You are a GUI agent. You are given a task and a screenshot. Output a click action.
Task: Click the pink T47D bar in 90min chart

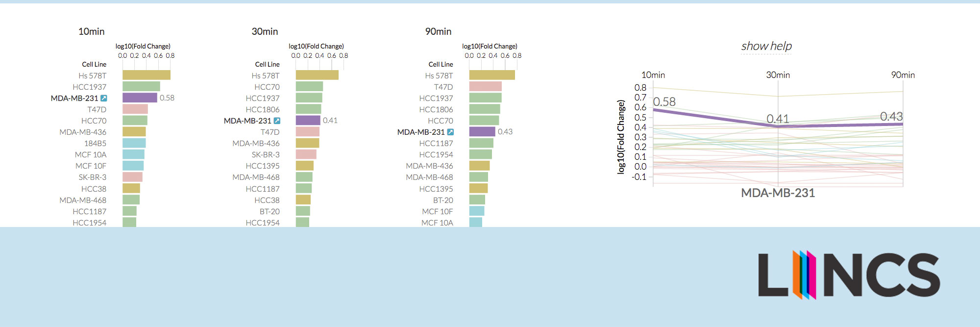[485, 86]
